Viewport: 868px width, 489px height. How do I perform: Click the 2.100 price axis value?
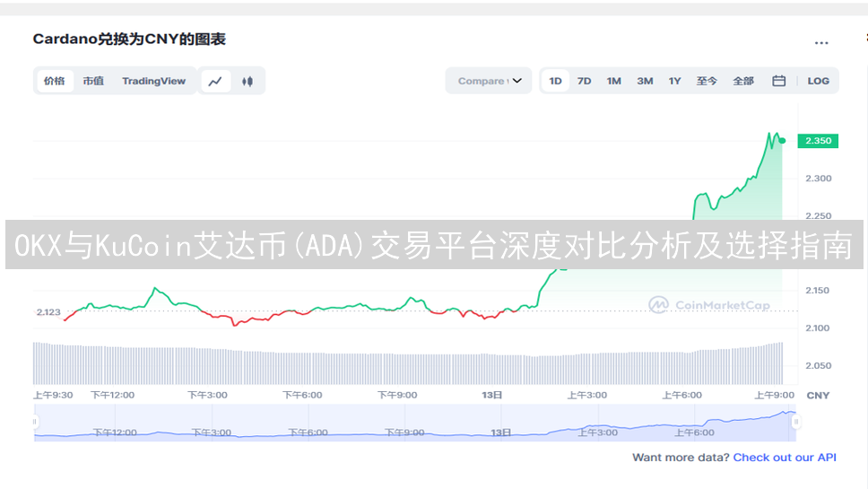pos(818,327)
